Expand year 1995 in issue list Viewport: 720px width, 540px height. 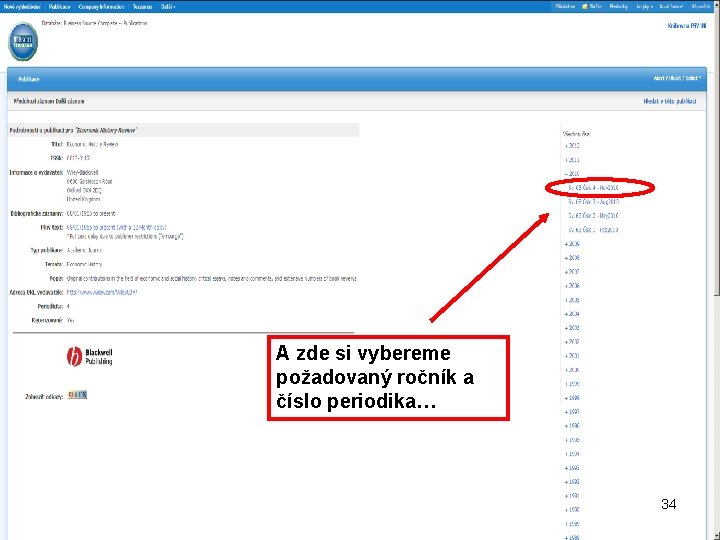click(x=572, y=440)
